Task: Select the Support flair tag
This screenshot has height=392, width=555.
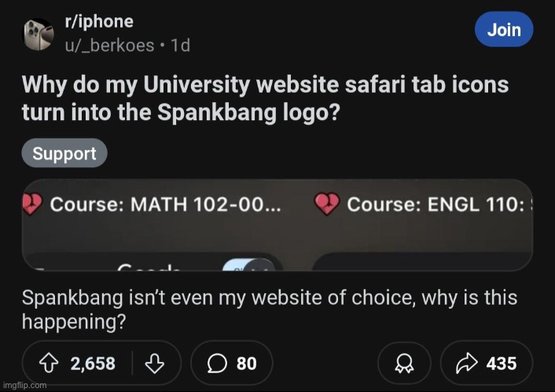Action: coord(64,154)
